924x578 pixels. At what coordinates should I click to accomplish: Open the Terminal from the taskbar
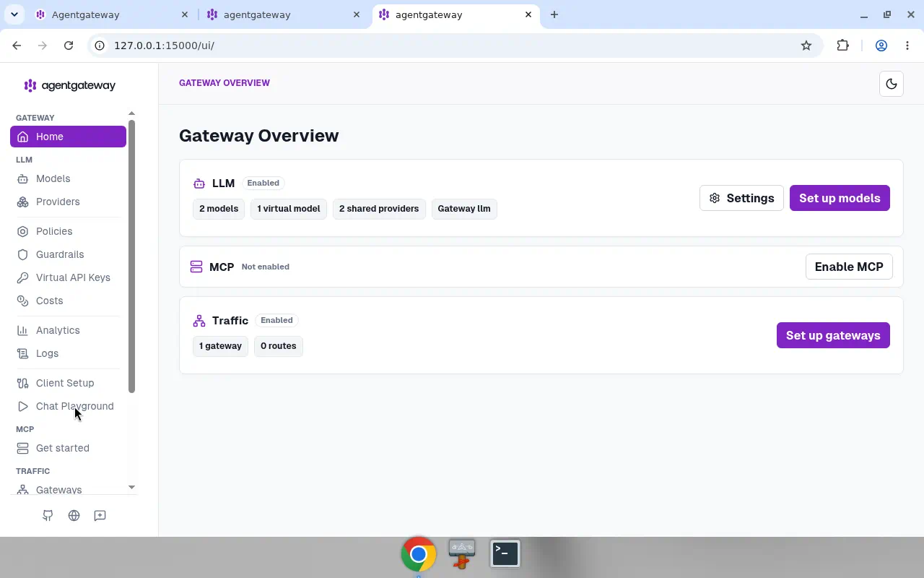pos(505,554)
